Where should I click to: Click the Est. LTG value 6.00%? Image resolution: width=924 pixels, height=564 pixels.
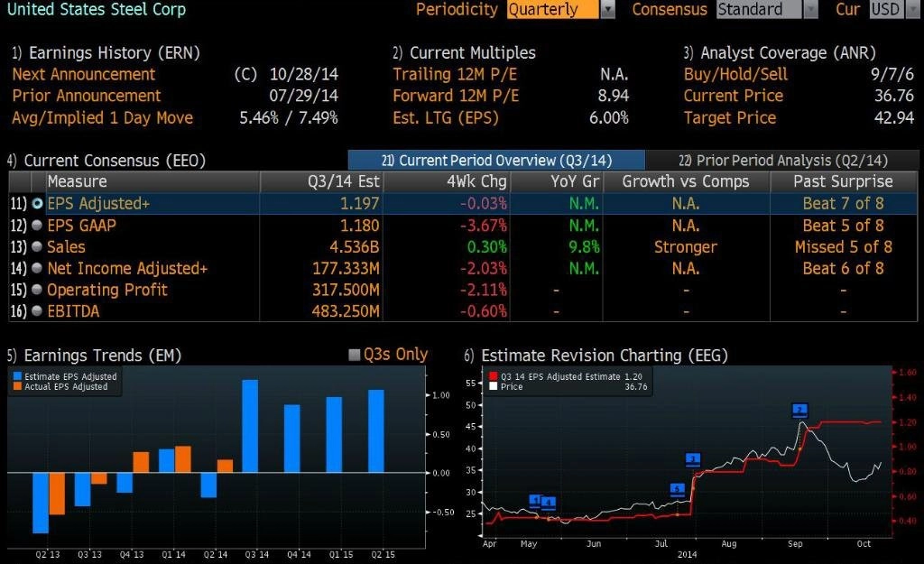pyautogui.click(x=609, y=118)
